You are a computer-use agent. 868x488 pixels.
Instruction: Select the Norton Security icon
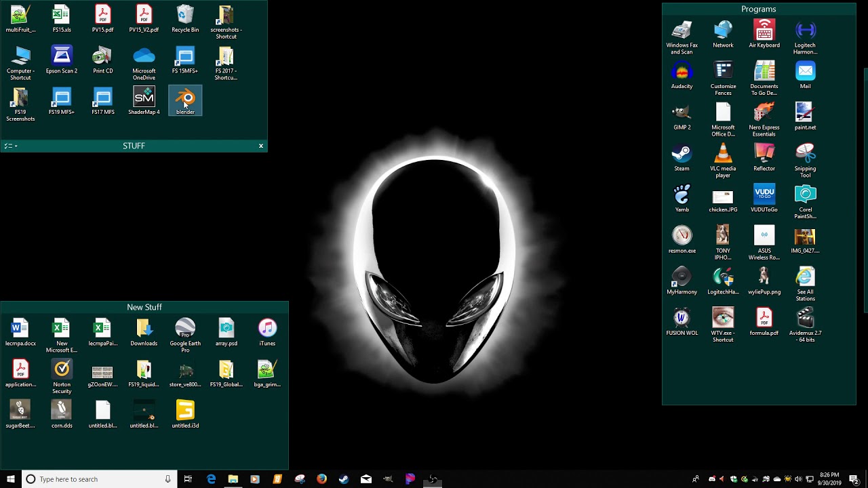point(62,377)
